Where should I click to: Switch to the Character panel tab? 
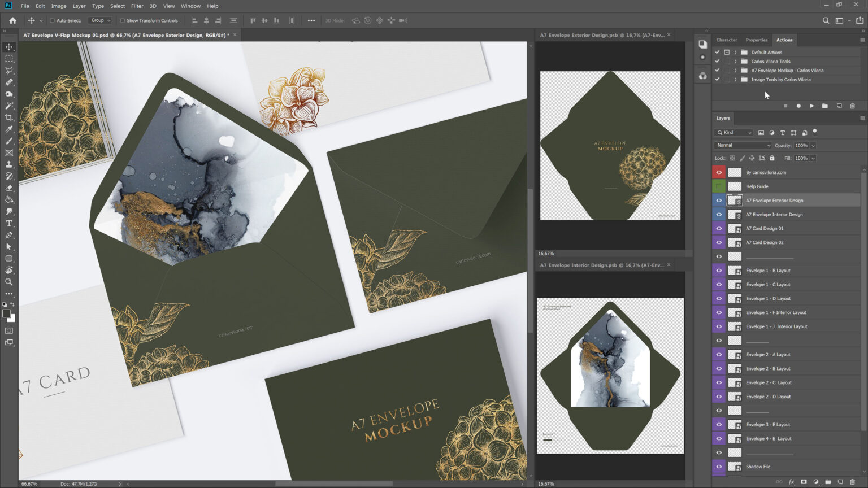(726, 40)
